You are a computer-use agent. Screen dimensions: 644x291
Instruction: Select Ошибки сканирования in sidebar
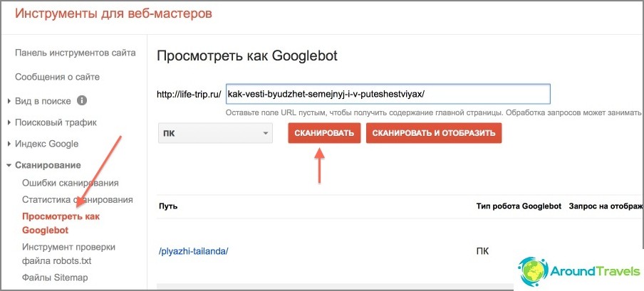pyautogui.click(x=71, y=183)
